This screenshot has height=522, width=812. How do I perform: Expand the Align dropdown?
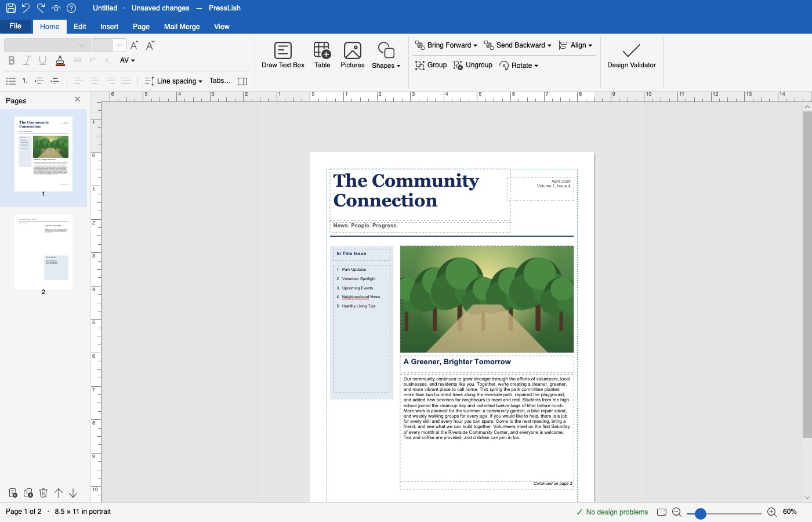pos(575,45)
